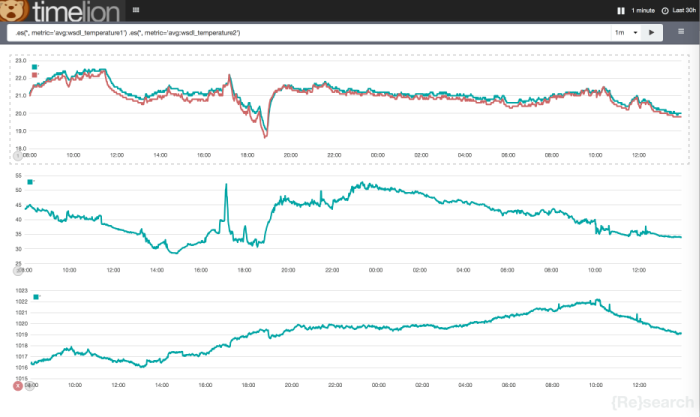Click the '18:00' x-axis label on second chart
The height and width of the screenshot is (417, 700).
pyautogui.click(x=244, y=270)
